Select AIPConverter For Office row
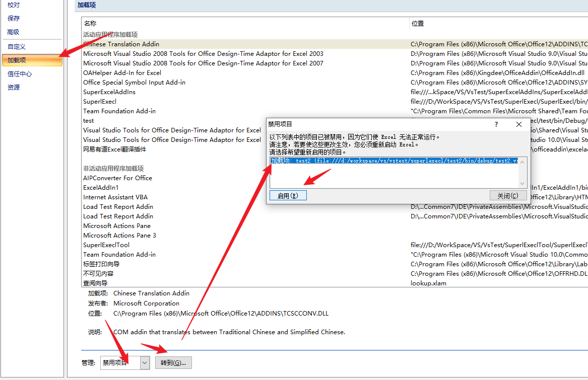 (118, 178)
